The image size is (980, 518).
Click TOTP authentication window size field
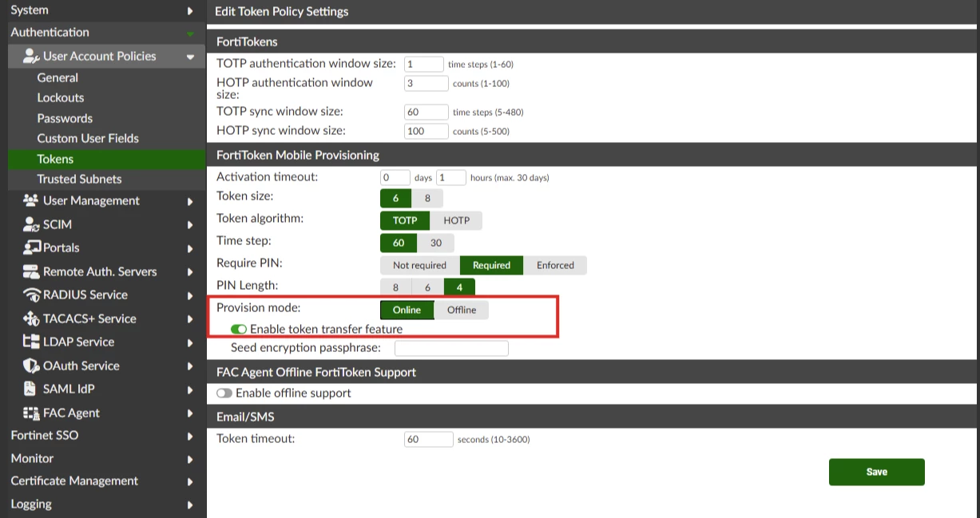pos(424,64)
